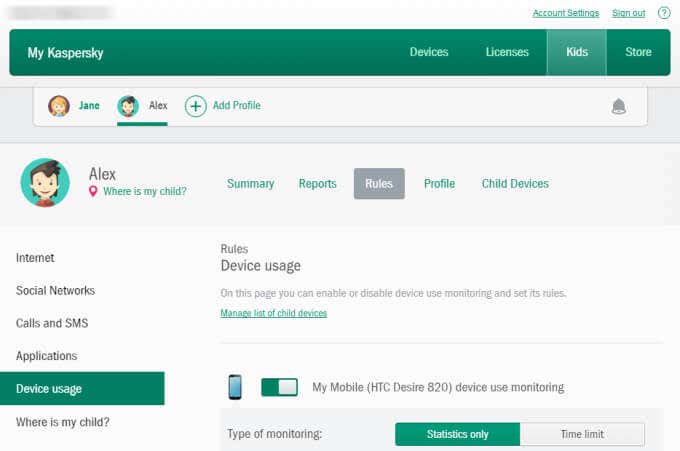Image resolution: width=680 pixels, height=451 pixels.
Task: Click Alex's large profile picture
Action: (45, 182)
